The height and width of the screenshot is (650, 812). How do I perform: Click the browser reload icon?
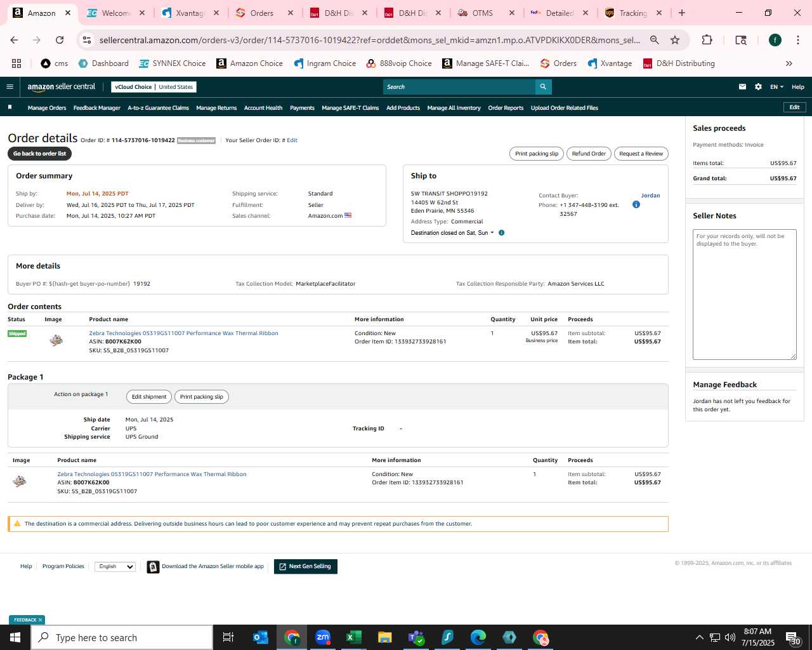point(60,40)
